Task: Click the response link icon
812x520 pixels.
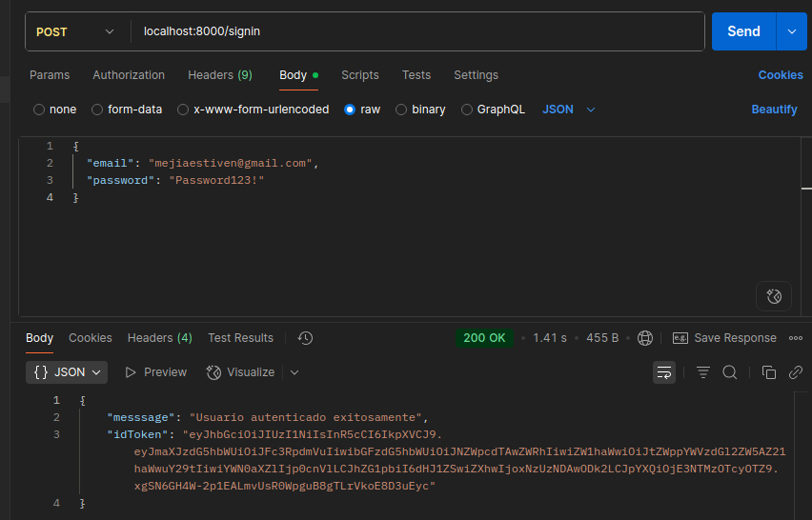Action: 796,372
